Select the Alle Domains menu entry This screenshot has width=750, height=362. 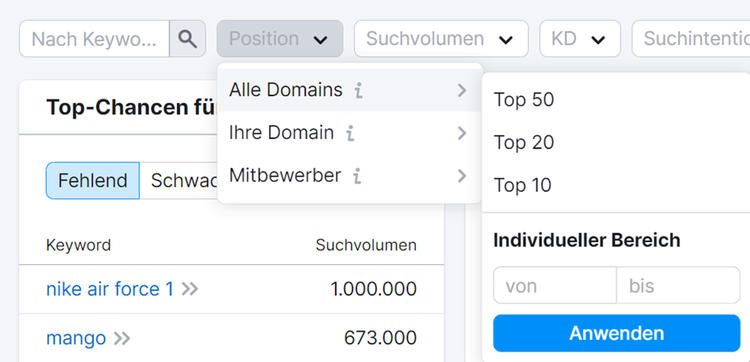coord(349,90)
